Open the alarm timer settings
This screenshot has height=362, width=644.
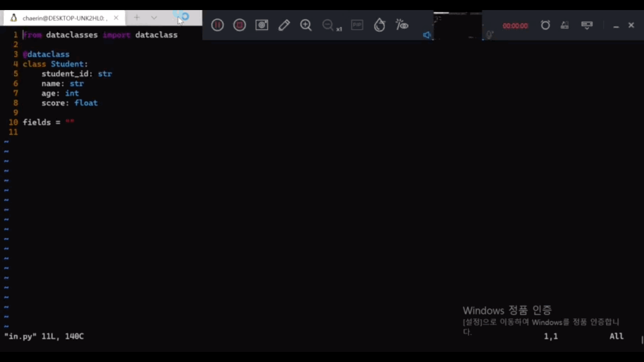pyautogui.click(x=545, y=25)
